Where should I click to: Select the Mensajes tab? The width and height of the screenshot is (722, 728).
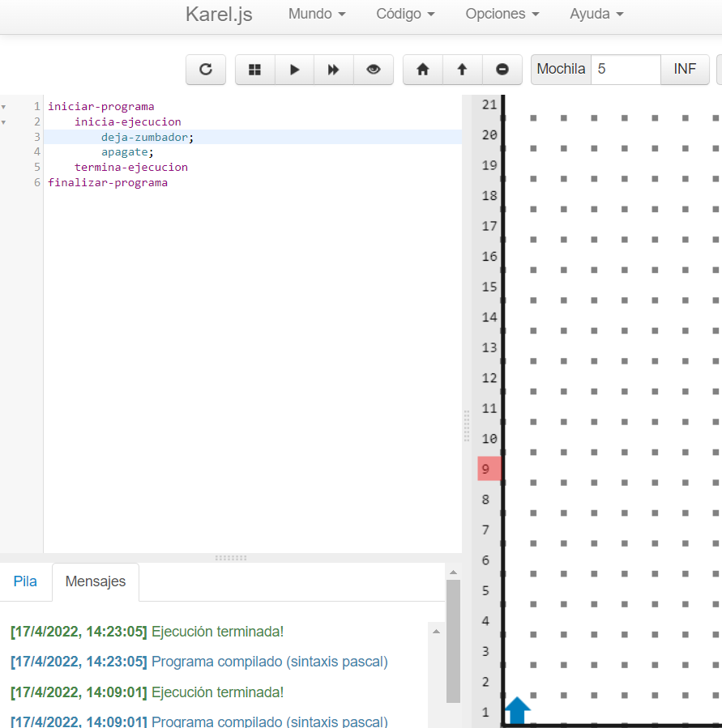click(x=95, y=581)
